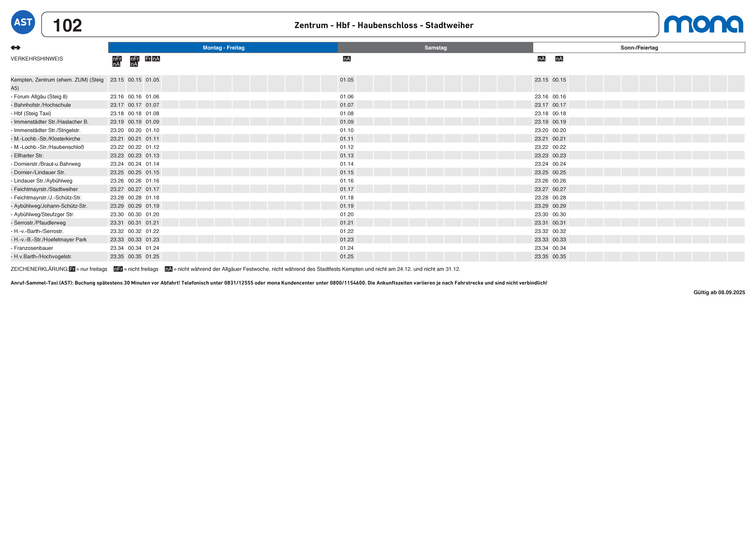Viewport: 756px width, 535px height.
Task: Click the 'nur freitags' legend text
Action: point(94,269)
